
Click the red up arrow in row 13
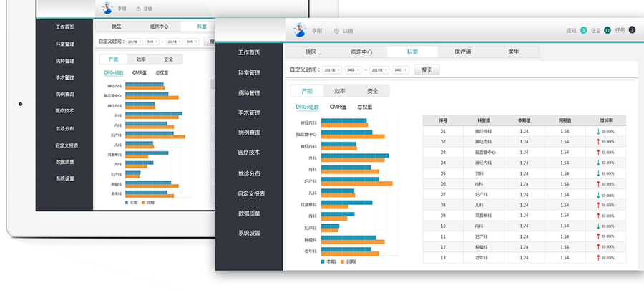click(597, 257)
